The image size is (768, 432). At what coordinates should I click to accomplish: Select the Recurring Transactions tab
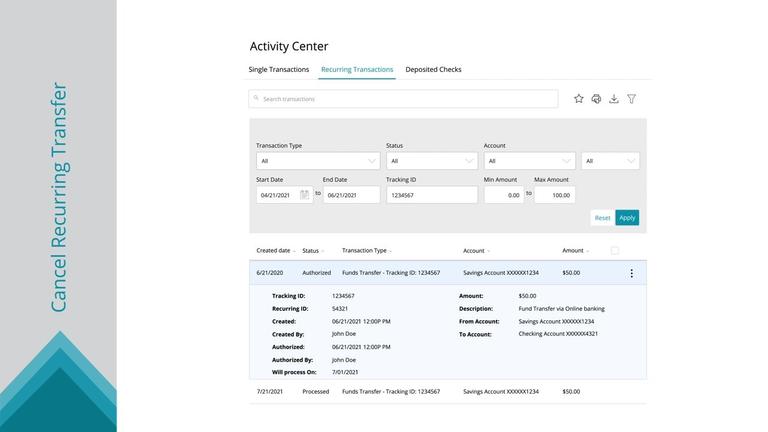coord(357,70)
